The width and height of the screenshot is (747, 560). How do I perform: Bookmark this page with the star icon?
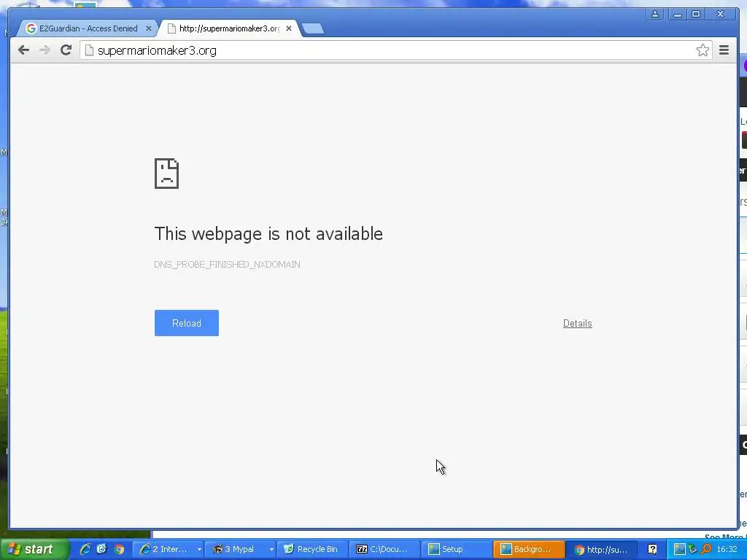coord(703,50)
